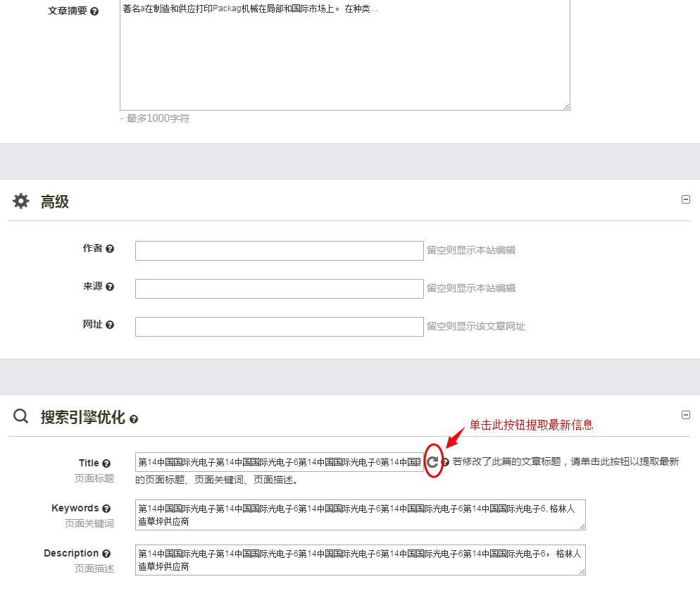Viewport: 700px width, 591px height.
Task: Click help icon next to 文章摘要 label
Action: tap(94, 11)
